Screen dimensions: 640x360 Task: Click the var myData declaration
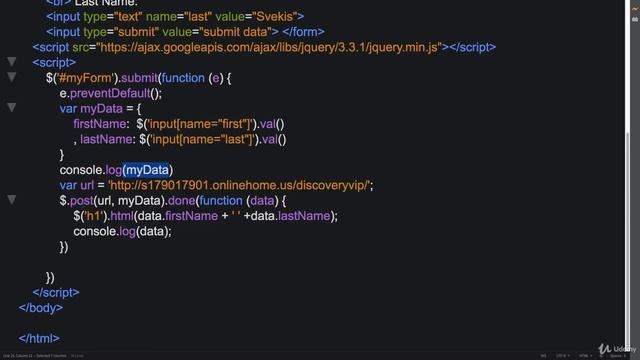click(x=91, y=109)
